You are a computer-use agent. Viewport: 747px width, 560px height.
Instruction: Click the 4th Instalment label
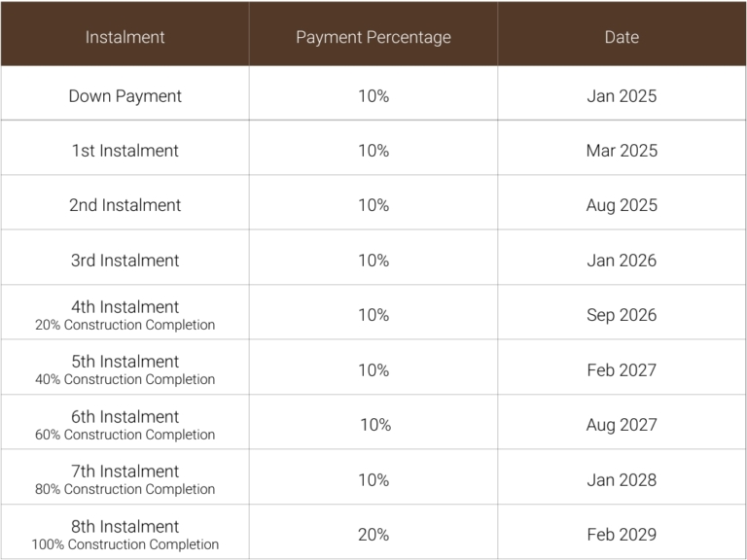coord(124,307)
